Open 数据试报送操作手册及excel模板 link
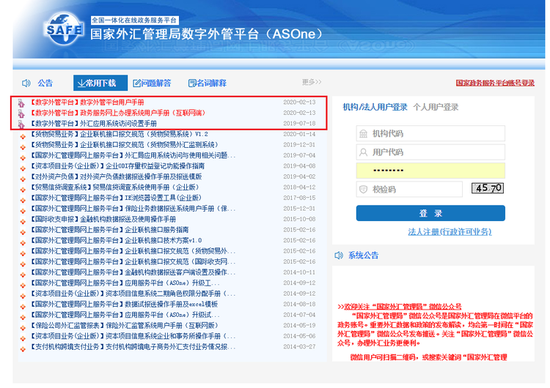 (x=125, y=304)
